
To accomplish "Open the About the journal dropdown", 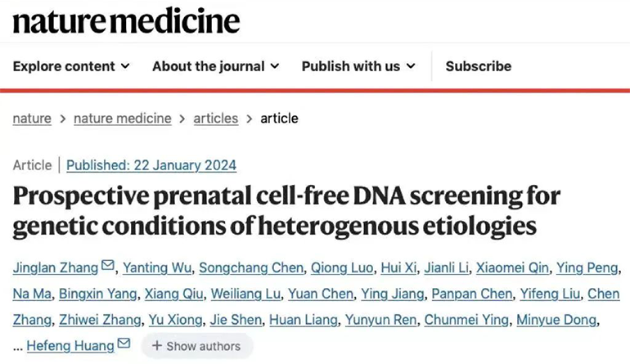I will (216, 66).
